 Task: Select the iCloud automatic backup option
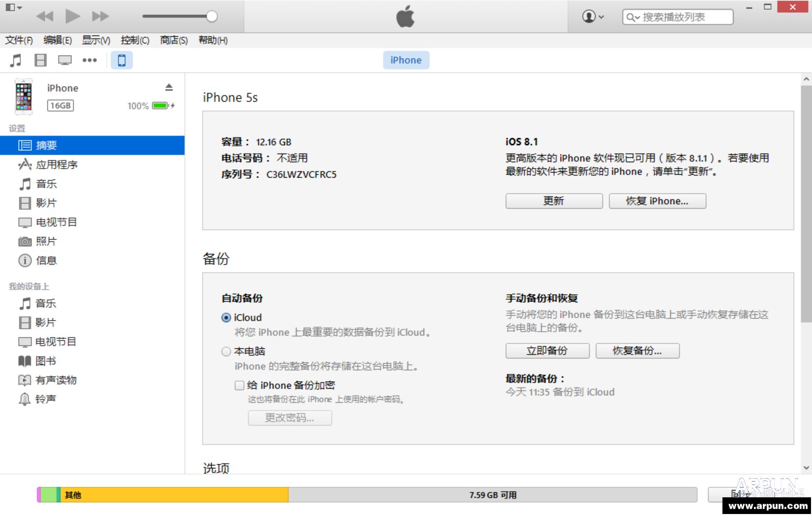click(x=226, y=317)
